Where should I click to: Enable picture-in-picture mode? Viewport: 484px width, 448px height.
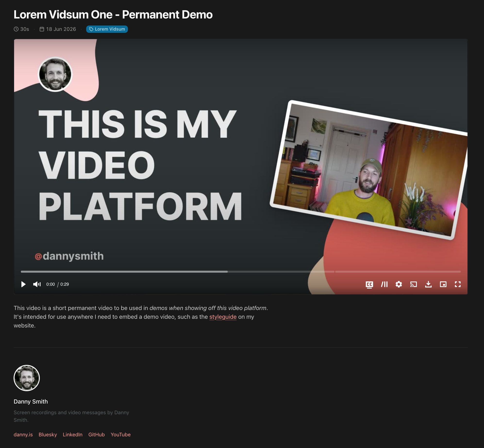pos(443,284)
